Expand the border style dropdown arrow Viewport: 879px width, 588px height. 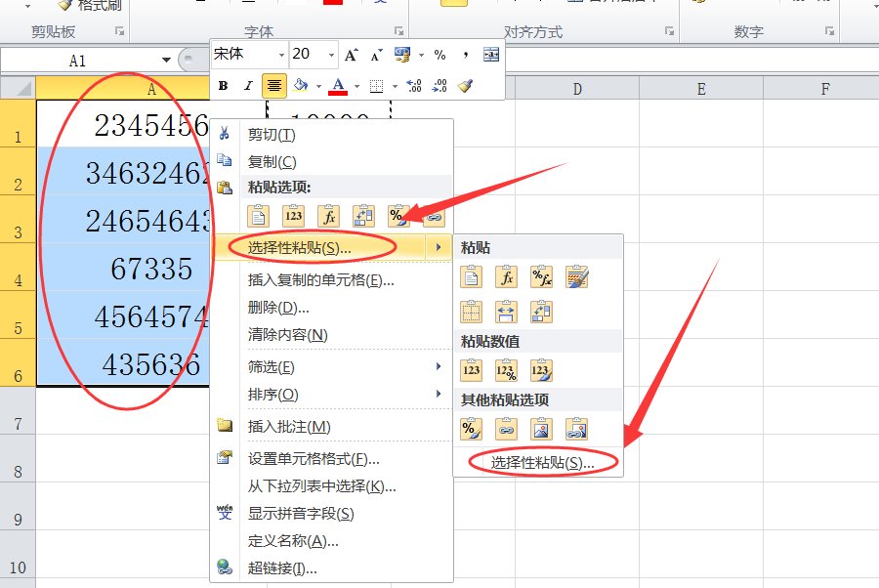(395, 85)
